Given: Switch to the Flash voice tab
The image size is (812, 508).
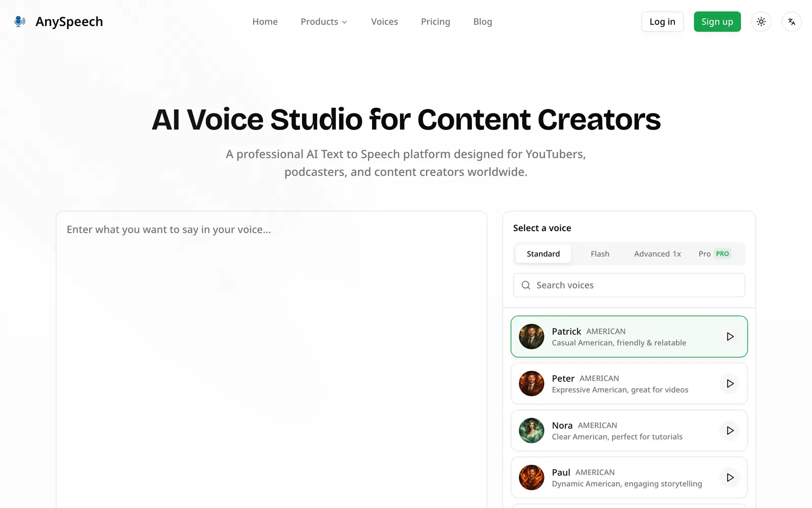Looking at the screenshot, I should point(600,253).
